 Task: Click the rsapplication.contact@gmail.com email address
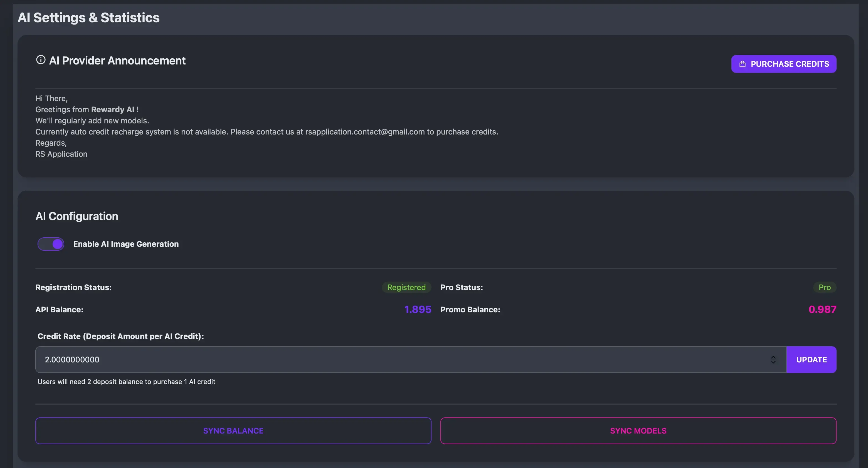pos(364,132)
